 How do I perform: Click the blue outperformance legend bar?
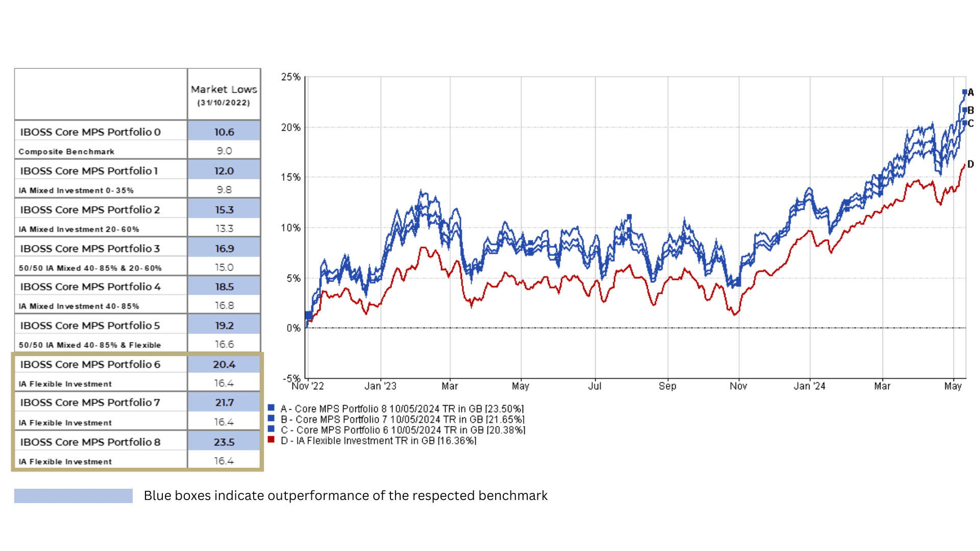[73, 495]
